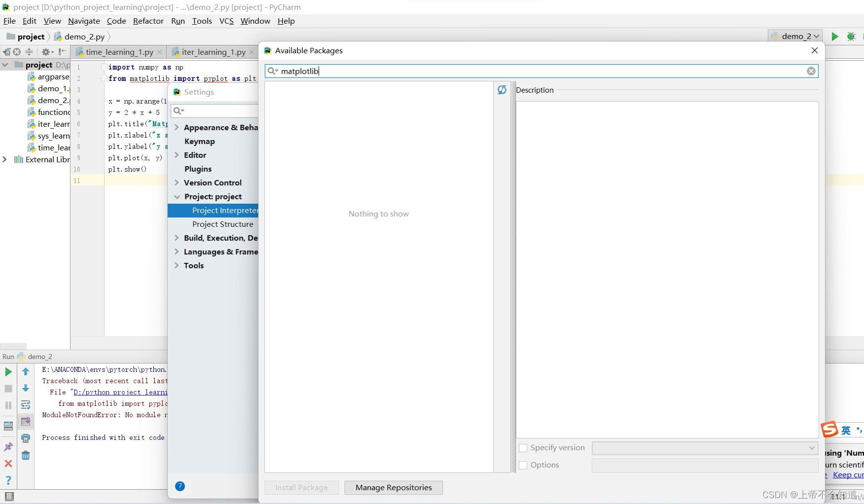Screen dimensions: 864x504
Task: Select Project Structure in Settings tree
Action: [x=223, y=224]
